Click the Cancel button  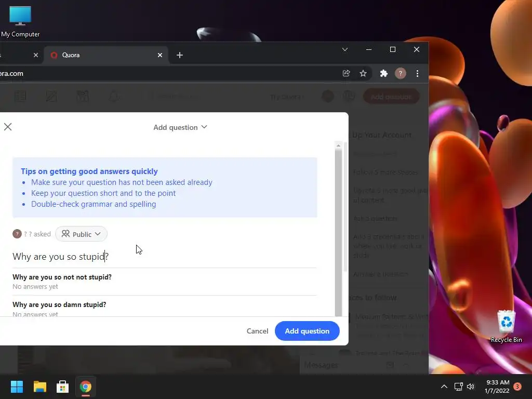pyautogui.click(x=257, y=331)
